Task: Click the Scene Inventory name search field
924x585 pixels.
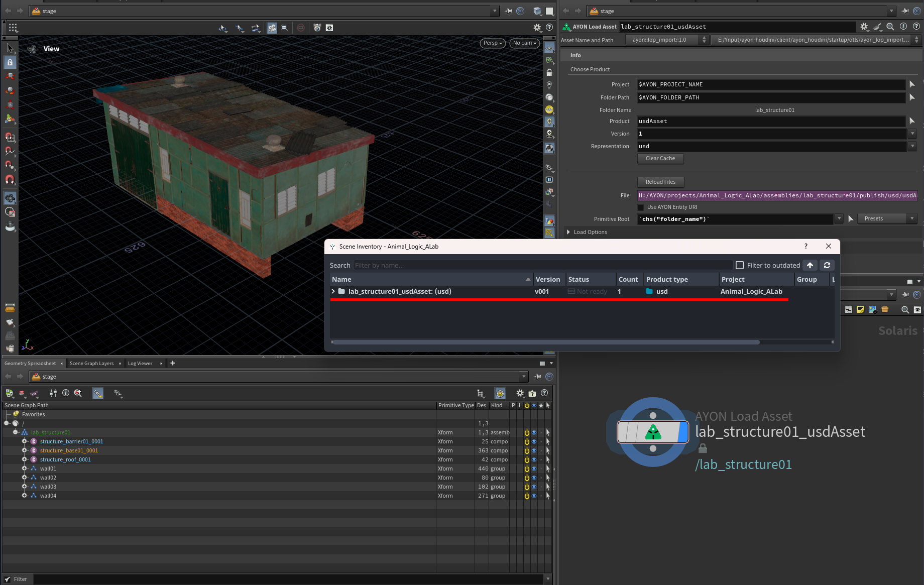Action: 542,265
